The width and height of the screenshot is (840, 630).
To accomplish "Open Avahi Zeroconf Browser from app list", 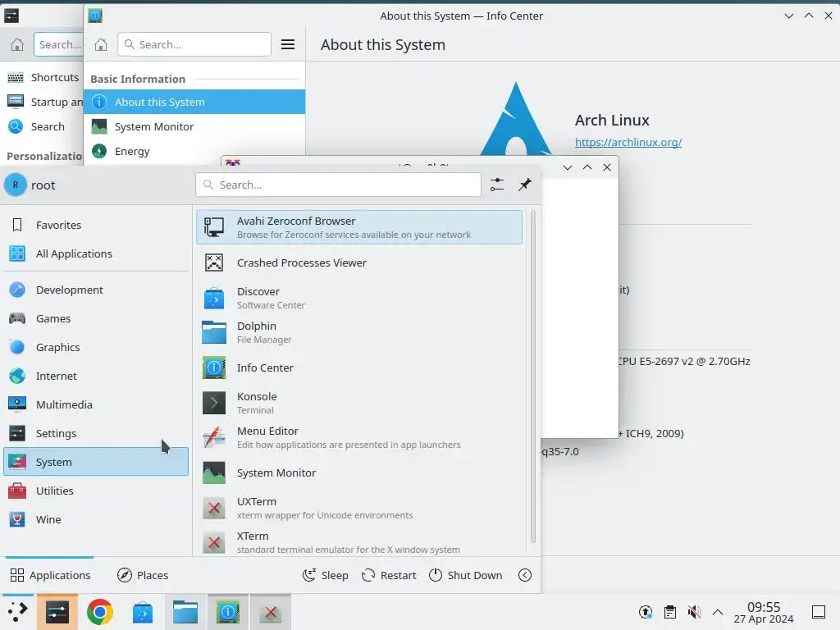I will coord(359,227).
